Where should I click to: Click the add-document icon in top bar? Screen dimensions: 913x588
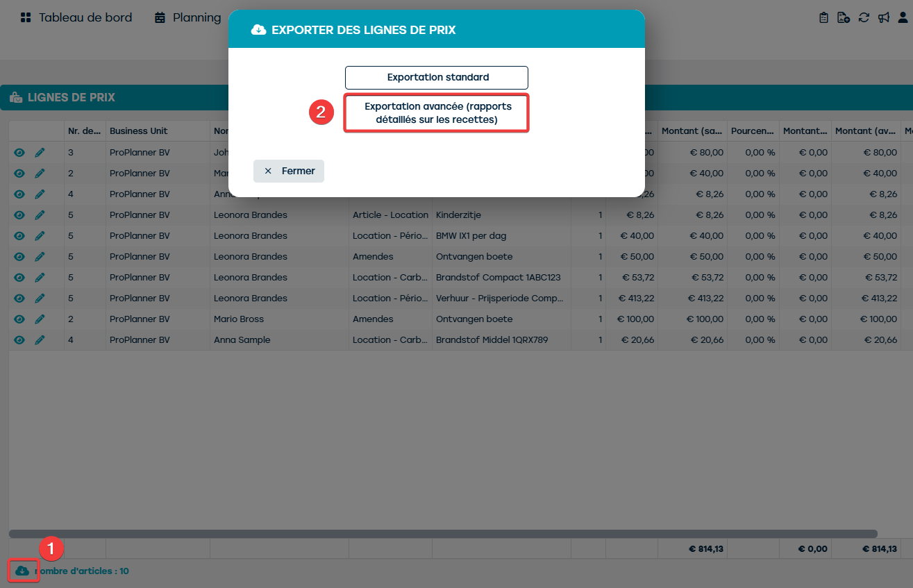844,17
